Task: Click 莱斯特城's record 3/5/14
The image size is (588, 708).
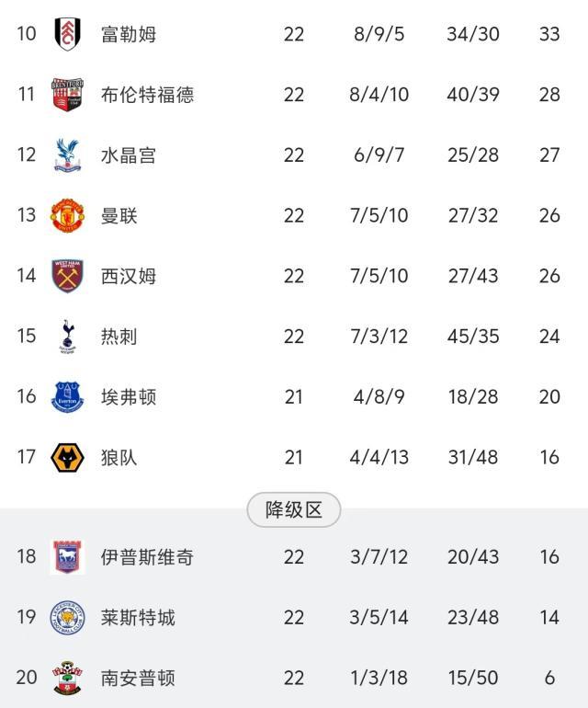Action: click(x=379, y=618)
